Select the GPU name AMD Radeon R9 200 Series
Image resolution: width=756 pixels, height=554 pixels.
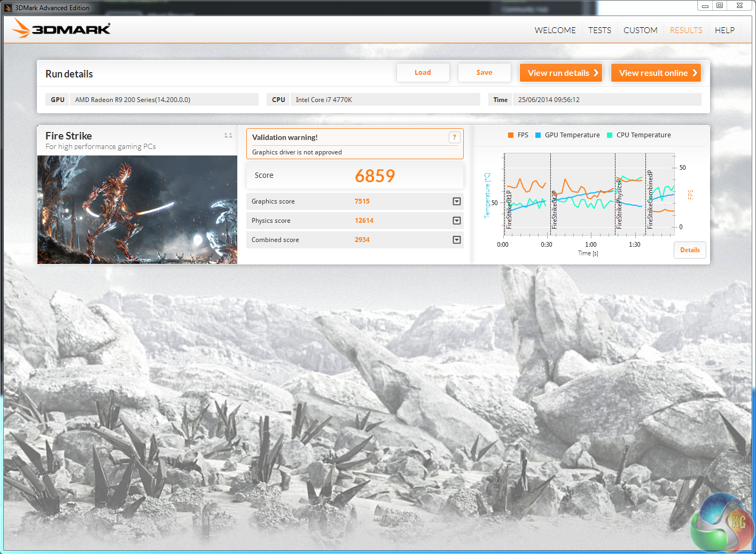[x=133, y=100]
